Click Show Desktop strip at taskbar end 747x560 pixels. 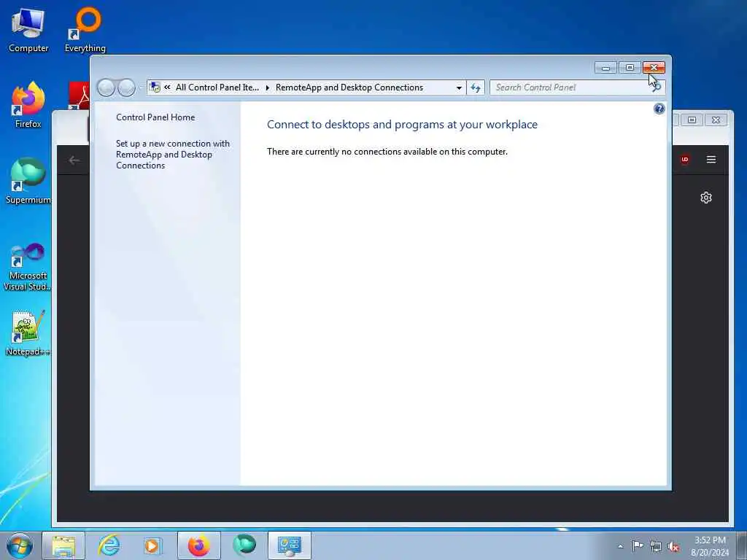(742, 545)
